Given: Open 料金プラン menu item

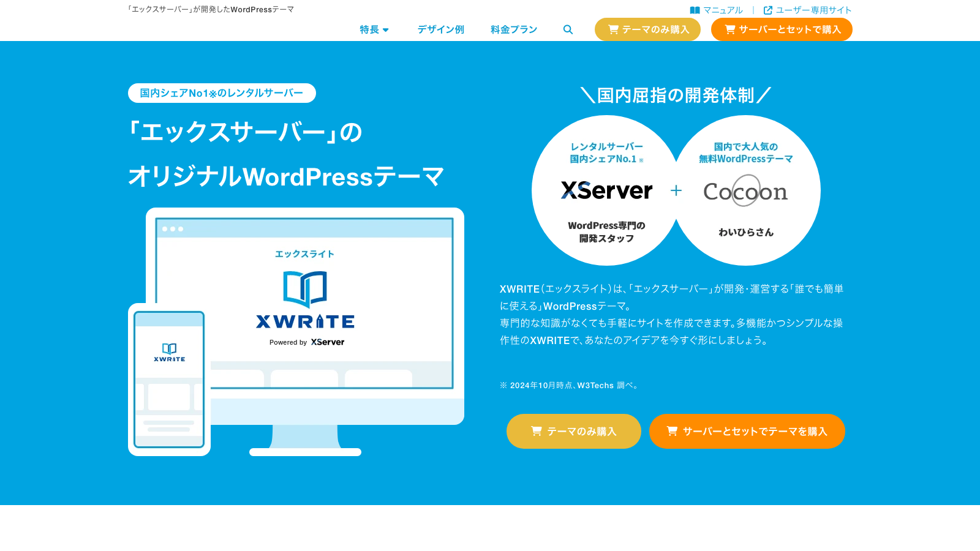Looking at the screenshot, I should (x=514, y=29).
